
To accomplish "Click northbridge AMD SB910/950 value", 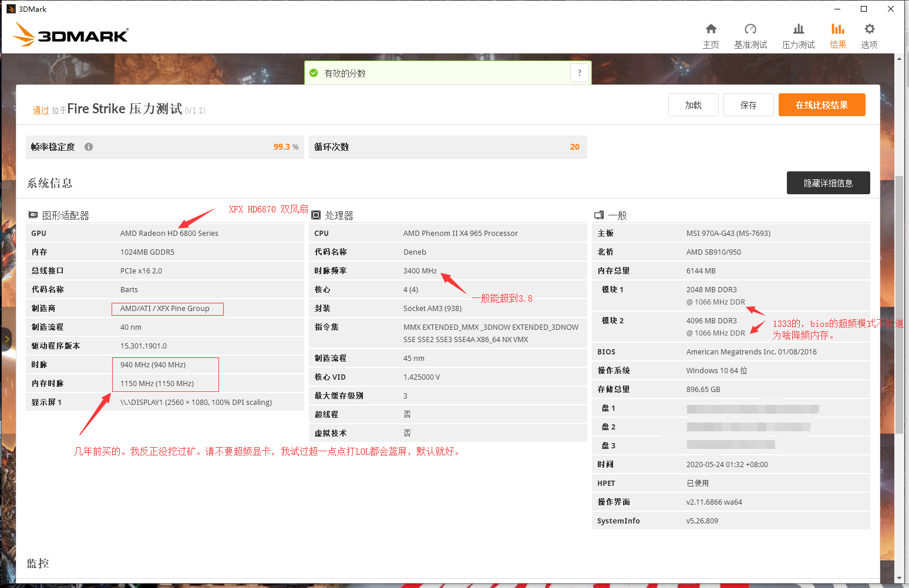I will (x=713, y=252).
